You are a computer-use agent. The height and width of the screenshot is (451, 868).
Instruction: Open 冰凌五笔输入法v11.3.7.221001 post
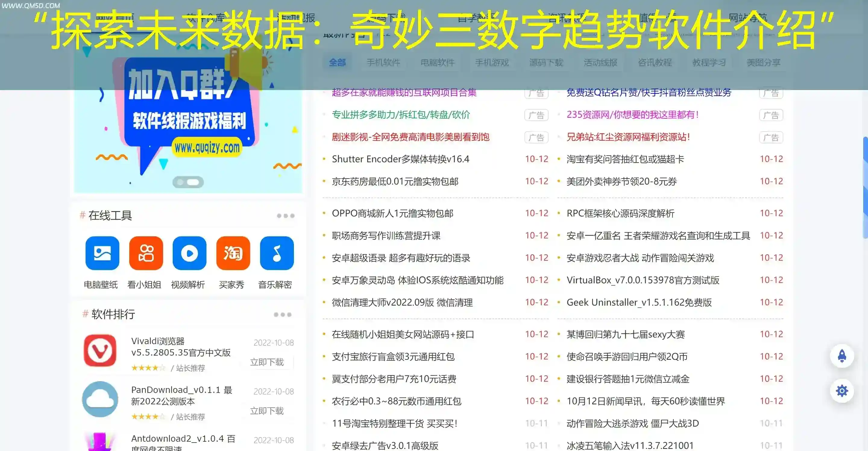click(x=630, y=446)
